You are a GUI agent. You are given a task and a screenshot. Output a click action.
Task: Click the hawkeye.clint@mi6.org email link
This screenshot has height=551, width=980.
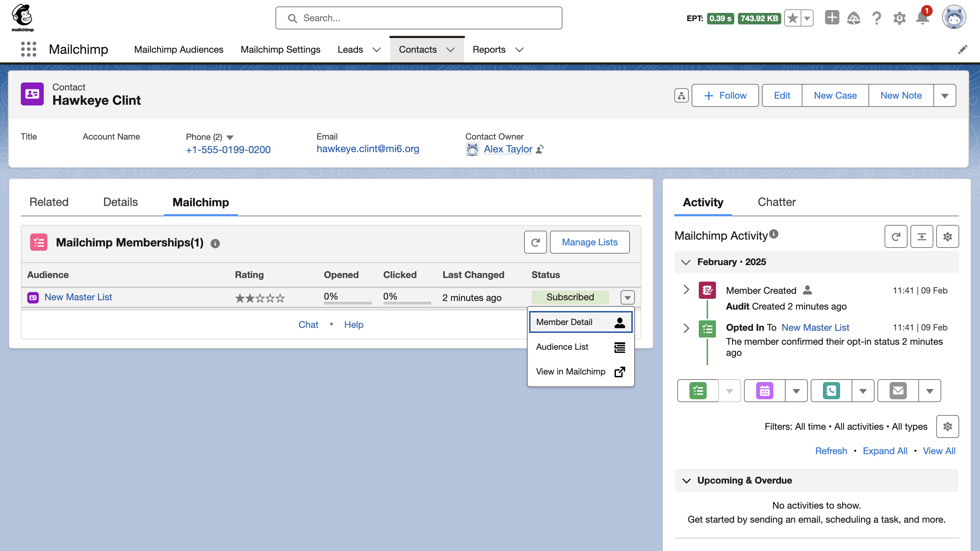(x=367, y=149)
